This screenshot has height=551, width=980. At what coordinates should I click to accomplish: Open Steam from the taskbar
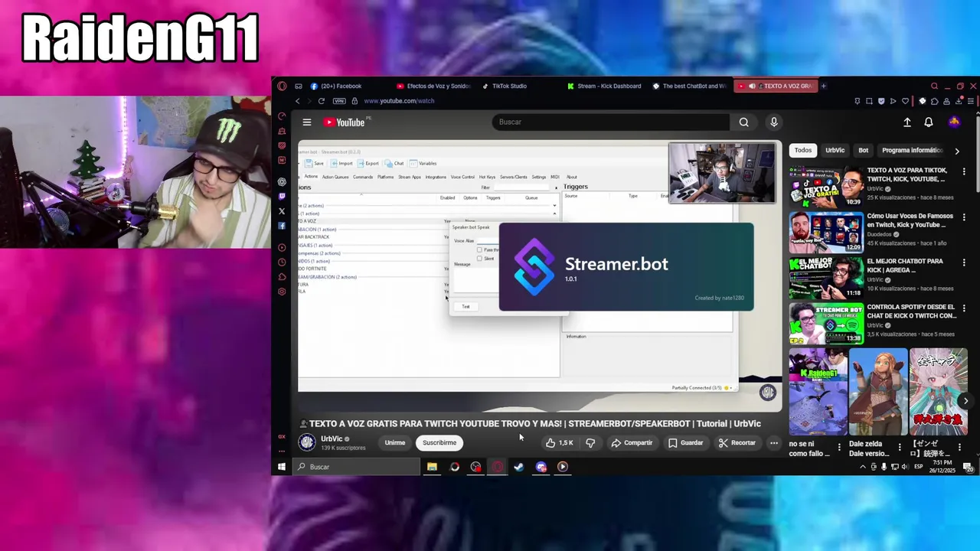tap(518, 467)
